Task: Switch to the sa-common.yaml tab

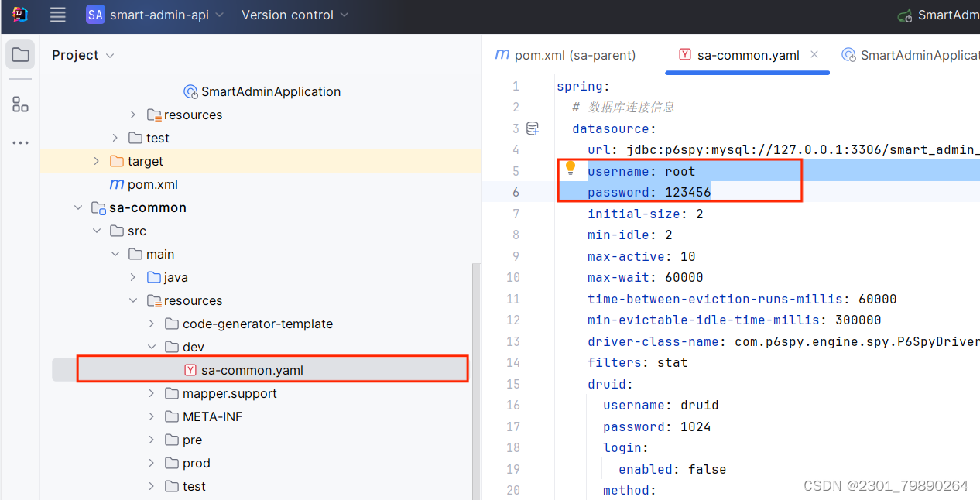Action: pos(748,55)
